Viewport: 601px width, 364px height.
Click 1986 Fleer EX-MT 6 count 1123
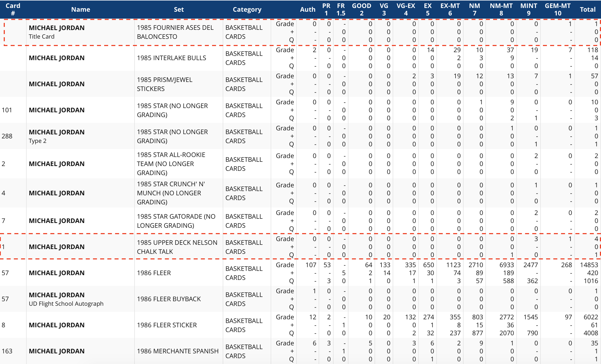click(453, 265)
